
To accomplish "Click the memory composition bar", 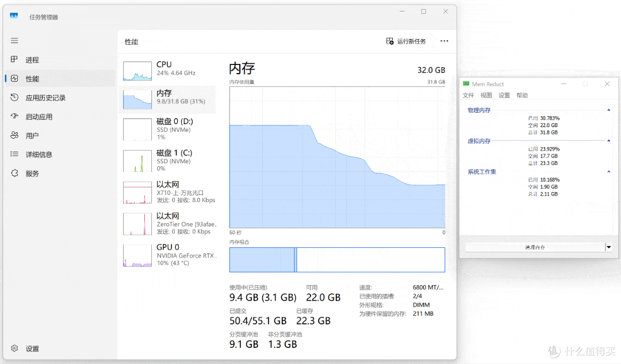I will pyautogui.click(x=337, y=260).
